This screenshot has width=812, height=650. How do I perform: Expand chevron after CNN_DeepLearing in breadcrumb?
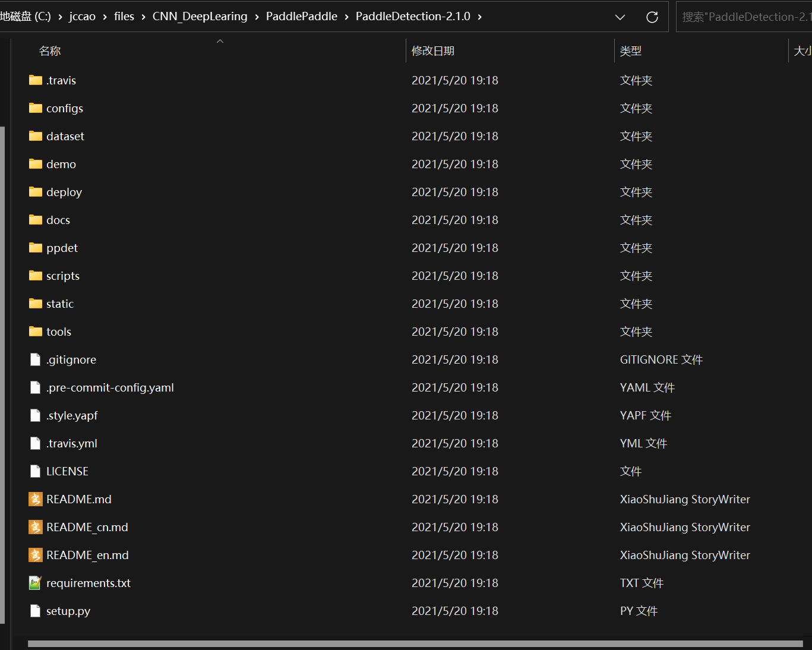[x=257, y=17]
